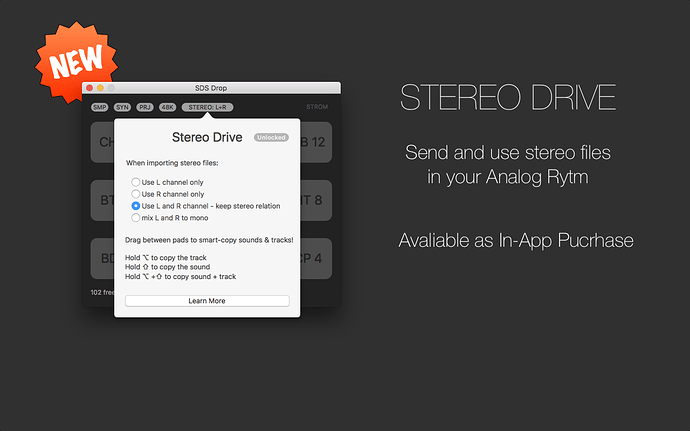Toggle the PRJ pill button

[145, 107]
